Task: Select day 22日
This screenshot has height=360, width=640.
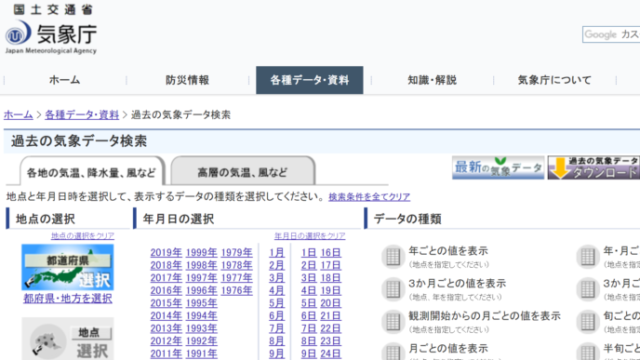Action: pyautogui.click(x=331, y=329)
